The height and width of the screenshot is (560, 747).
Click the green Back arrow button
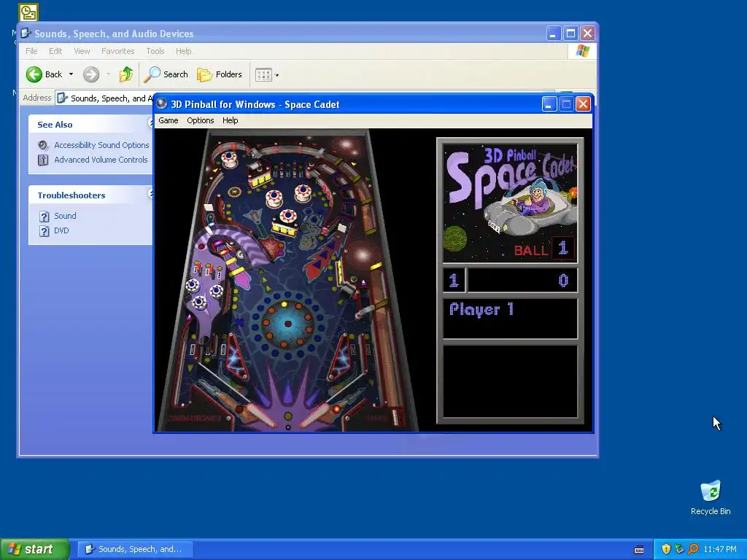click(x=34, y=74)
